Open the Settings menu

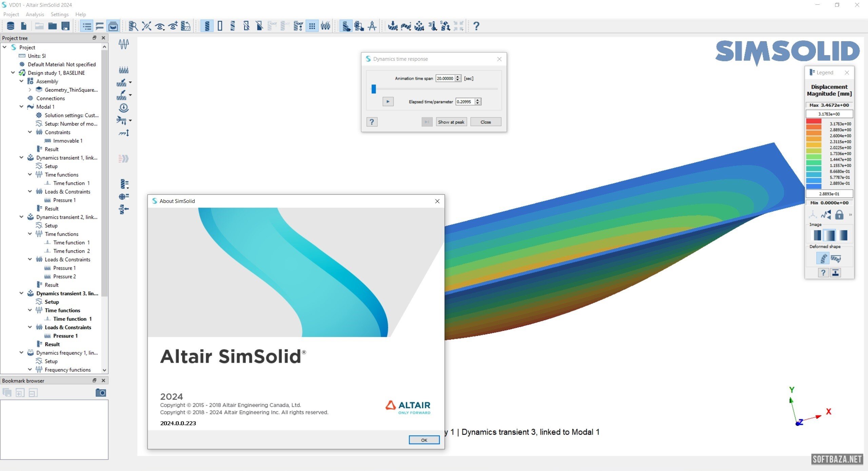(x=59, y=14)
